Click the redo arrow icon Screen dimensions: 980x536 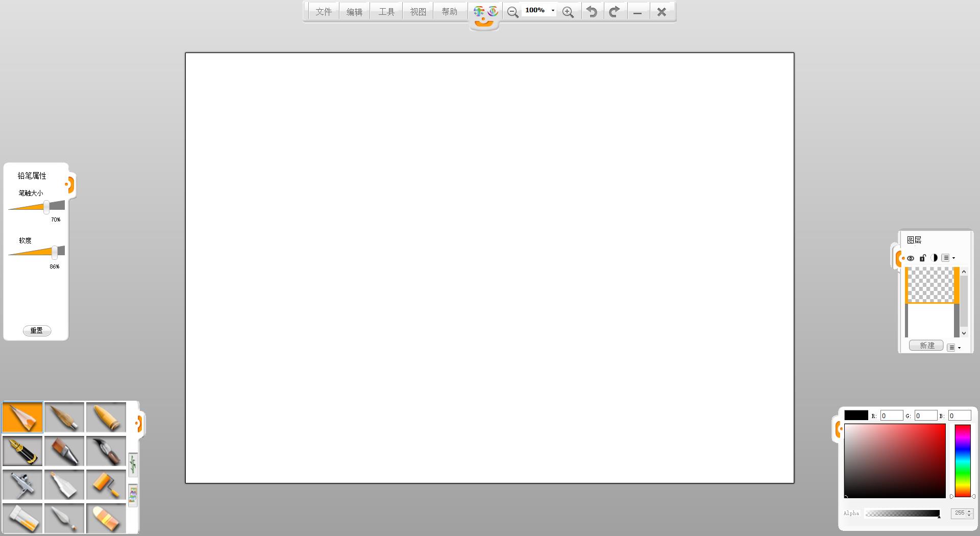click(615, 12)
